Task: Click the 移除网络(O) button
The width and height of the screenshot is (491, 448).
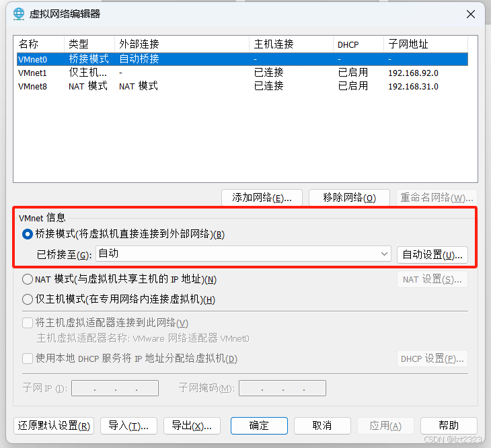Action: [x=349, y=198]
